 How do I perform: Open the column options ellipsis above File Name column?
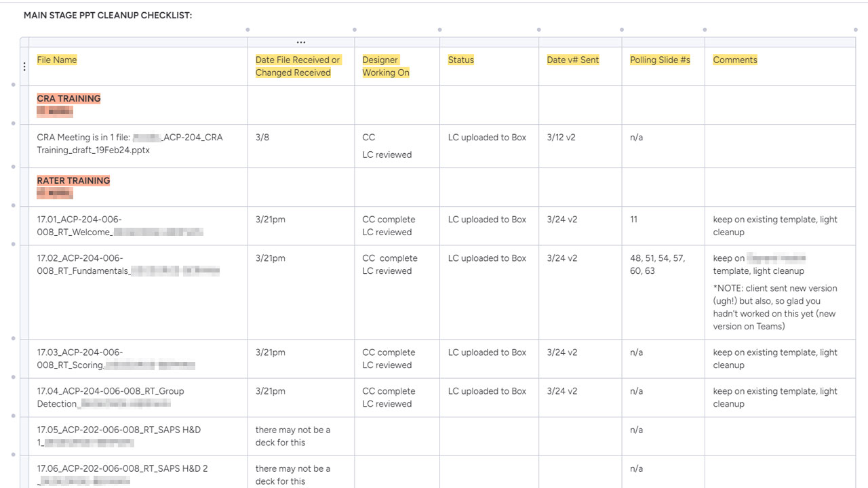point(301,42)
